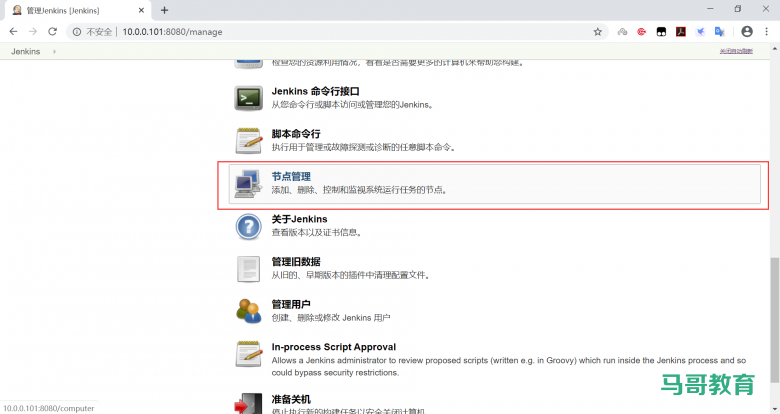The height and width of the screenshot is (414, 780).
Task: Click the Google Translate extension icon
Action: click(719, 31)
